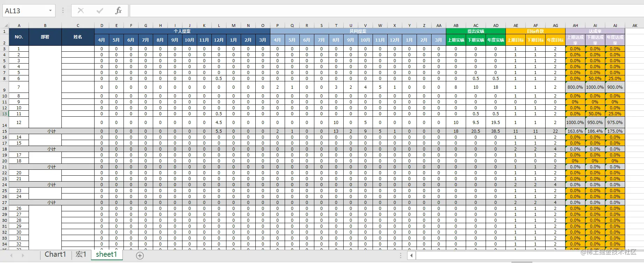Select column AB header
644x263 pixels.
pyautogui.click(x=456, y=25)
